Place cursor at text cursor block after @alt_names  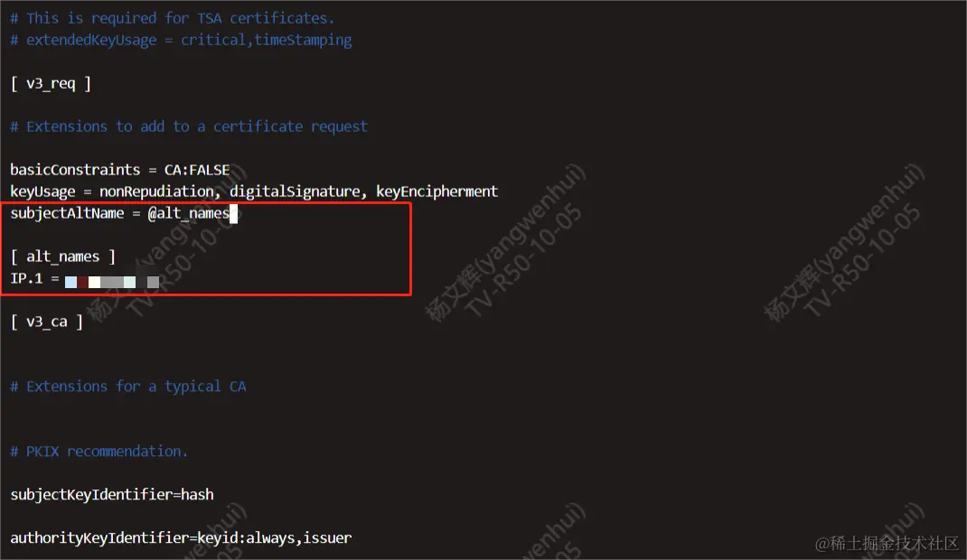(x=234, y=214)
